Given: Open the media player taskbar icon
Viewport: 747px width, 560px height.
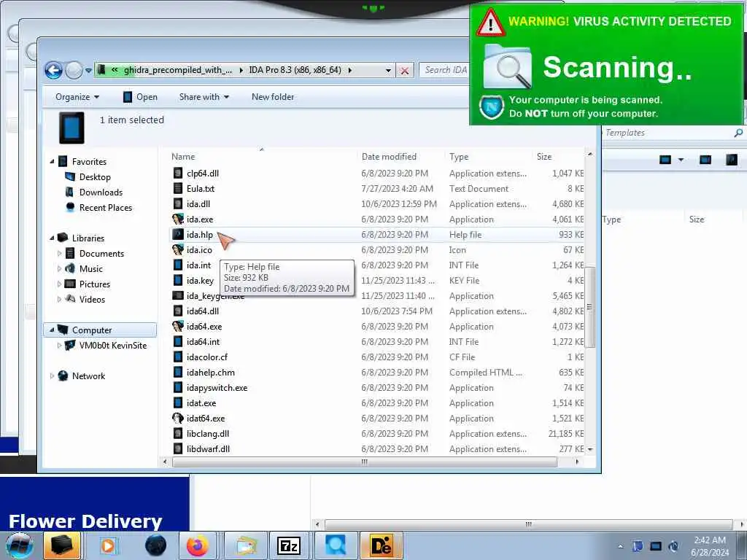Looking at the screenshot, I should coord(108,545).
